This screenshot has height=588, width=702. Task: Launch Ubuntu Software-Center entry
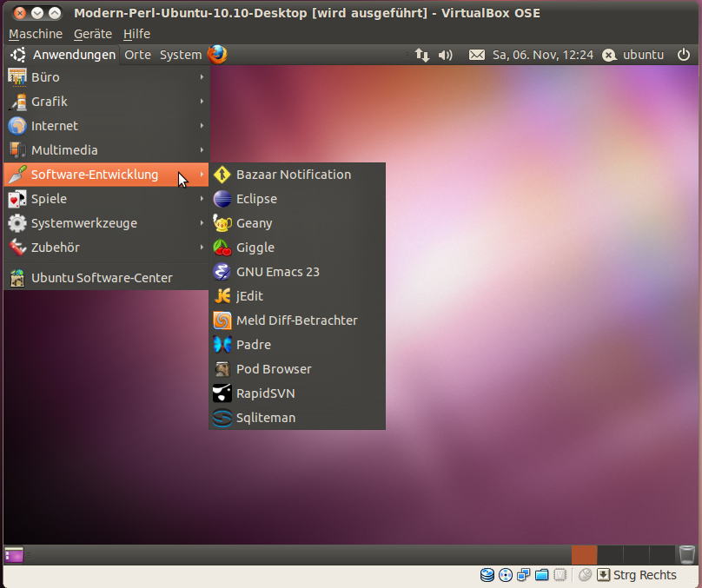(x=106, y=278)
